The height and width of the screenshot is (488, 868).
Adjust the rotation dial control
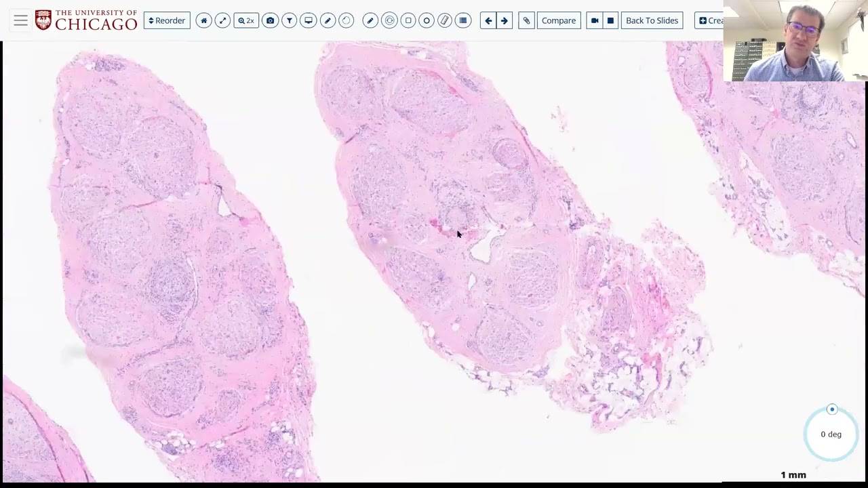[x=831, y=433]
